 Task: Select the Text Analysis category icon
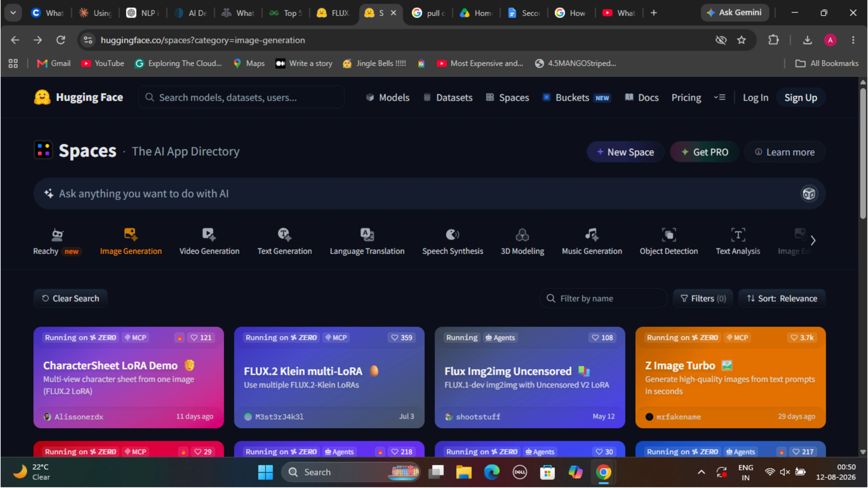point(738,234)
